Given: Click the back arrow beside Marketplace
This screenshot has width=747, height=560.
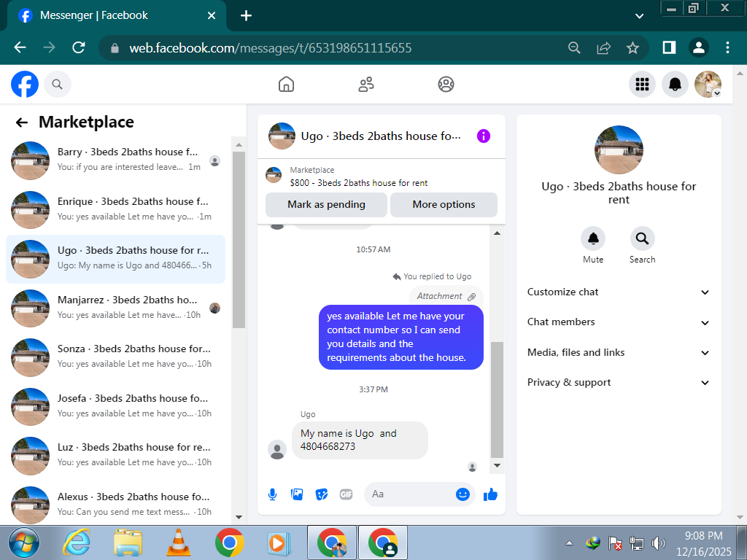Looking at the screenshot, I should click(x=21, y=122).
